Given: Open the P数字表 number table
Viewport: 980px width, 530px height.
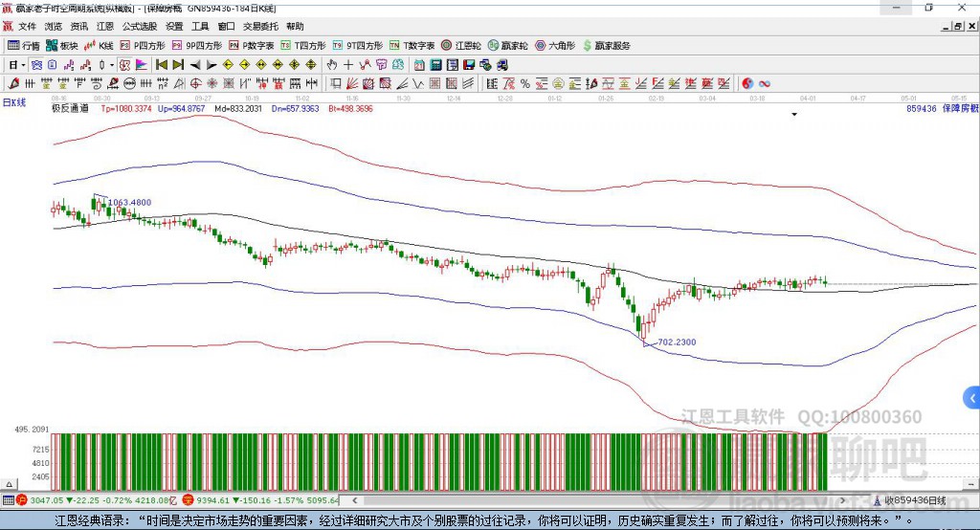Looking at the screenshot, I should [252, 46].
